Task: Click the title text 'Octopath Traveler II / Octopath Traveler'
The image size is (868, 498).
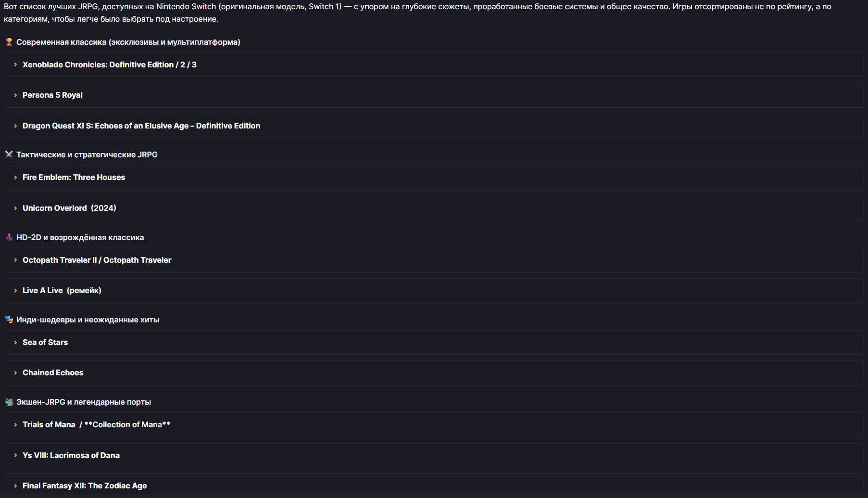Action: click(97, 260)
